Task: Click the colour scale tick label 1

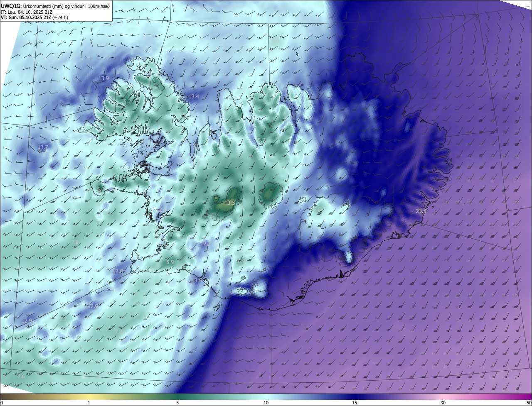Action: point(89,403)
